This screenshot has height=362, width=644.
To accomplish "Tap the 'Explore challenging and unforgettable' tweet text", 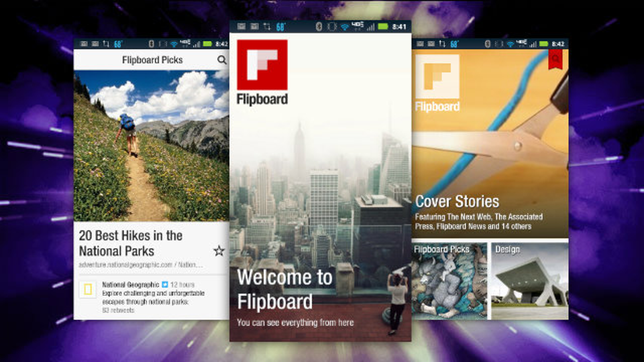I will tap(153, 297).
